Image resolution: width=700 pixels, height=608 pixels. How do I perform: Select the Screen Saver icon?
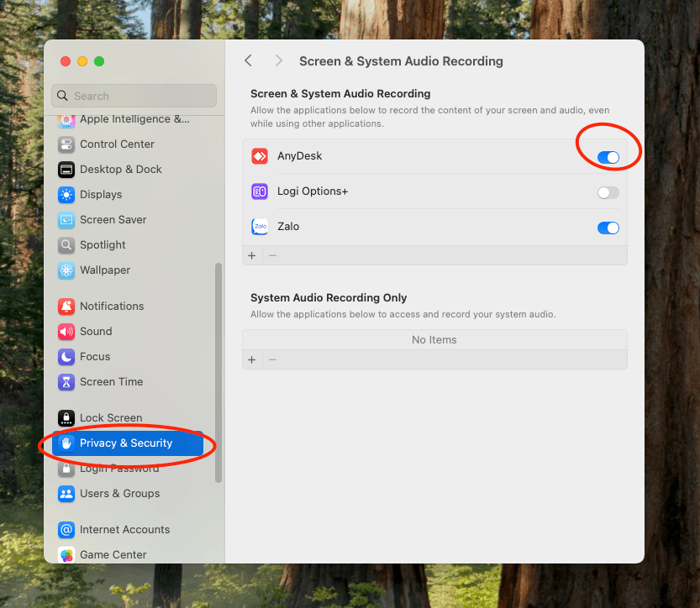pos(66,220)
